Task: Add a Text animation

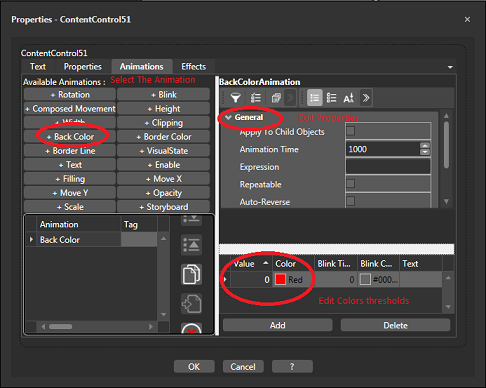Action: pos(70,165)
